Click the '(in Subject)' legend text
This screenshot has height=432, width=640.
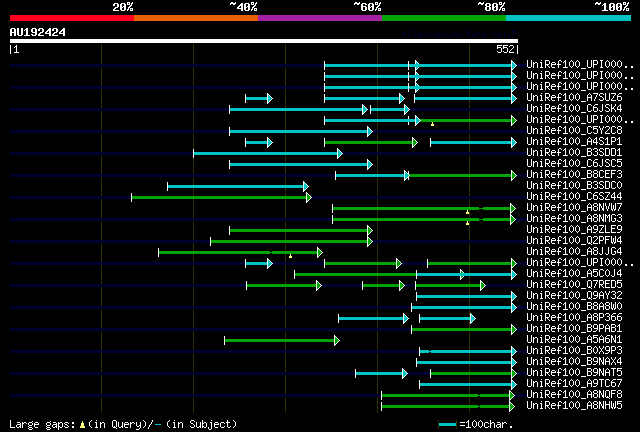tap(202, 425)
